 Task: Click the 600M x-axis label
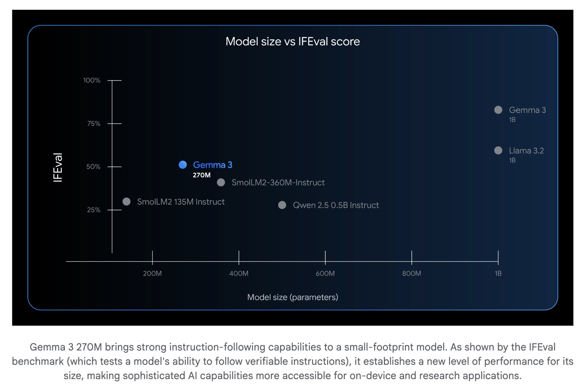(325, 273)
